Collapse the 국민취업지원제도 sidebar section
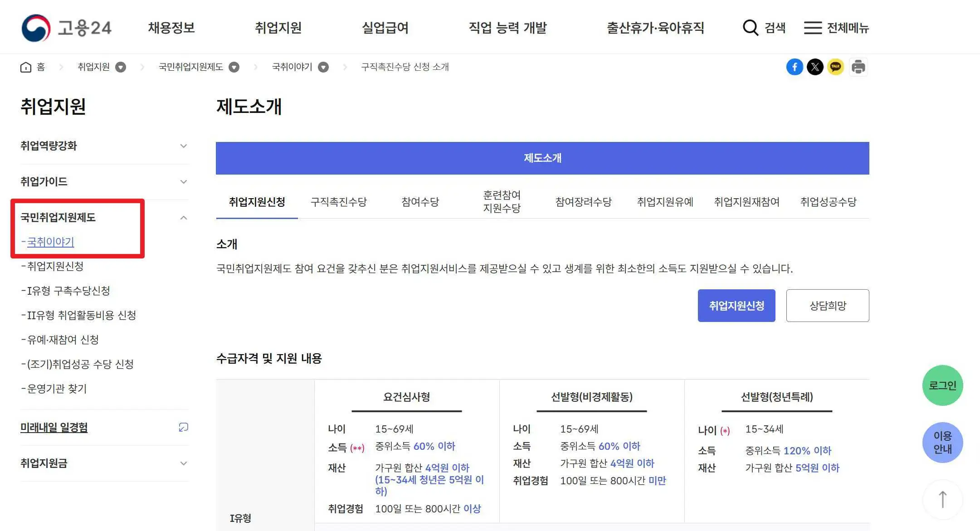This screenshot has height=531, width=980. [184, 217]
